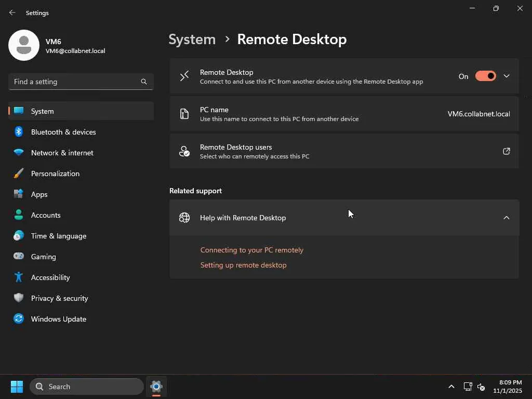Go to Network & internet settings
This screenshot has width=532, height=399.
pos(81,152)
